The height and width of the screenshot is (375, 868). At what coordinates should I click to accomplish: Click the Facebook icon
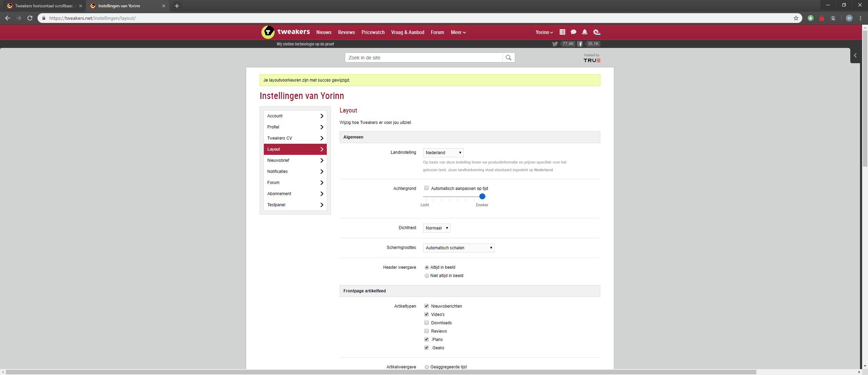580,44
